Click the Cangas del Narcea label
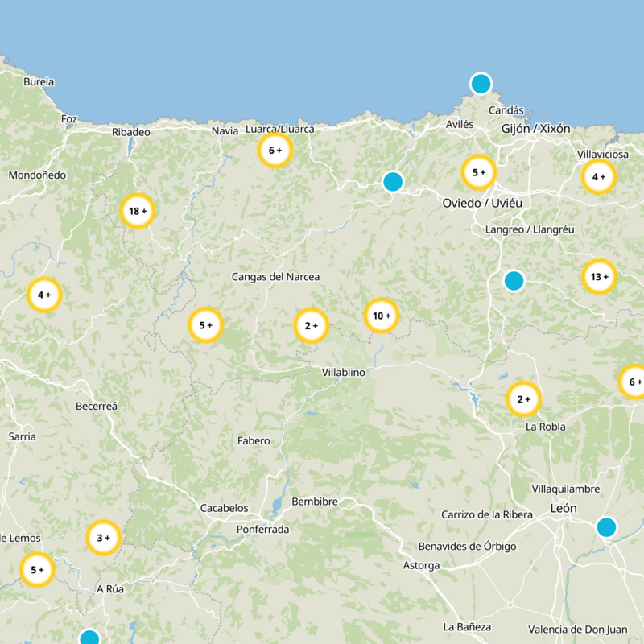Screen dimensions: 644x644 (x=275, y=277)
